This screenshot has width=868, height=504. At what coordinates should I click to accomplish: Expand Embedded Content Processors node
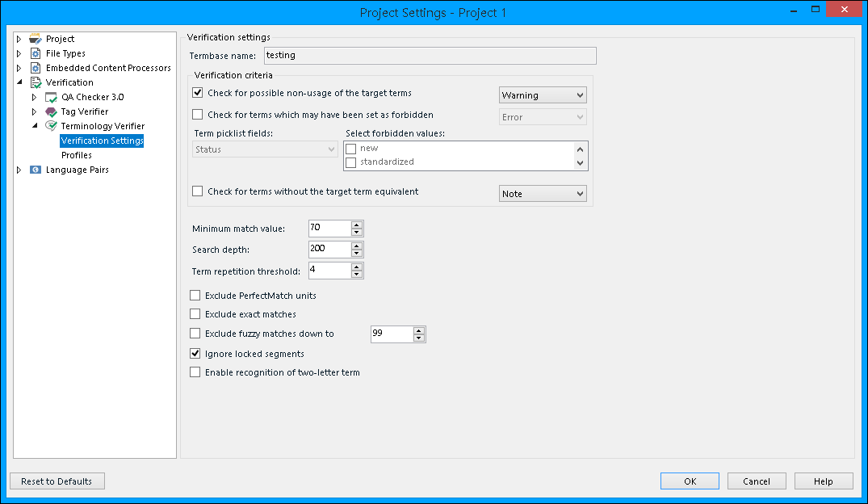pos(19,68)
